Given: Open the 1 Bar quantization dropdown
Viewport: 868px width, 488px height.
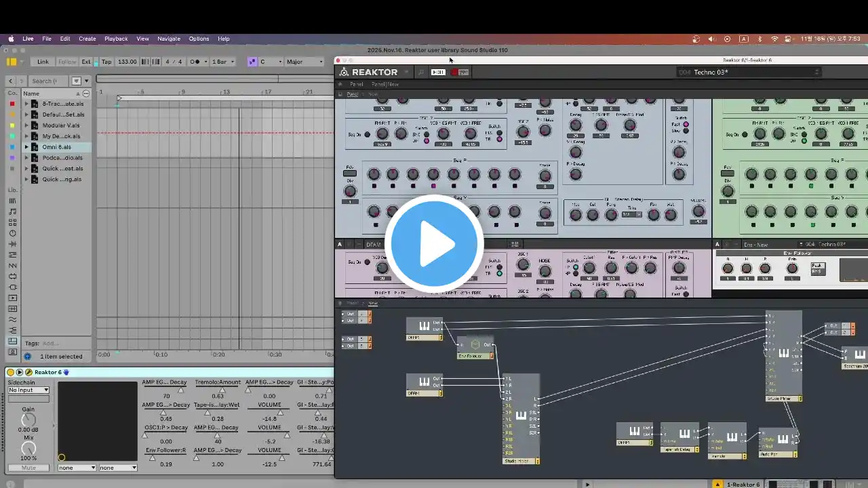Looking at the screenshot, I should [223, 62].
